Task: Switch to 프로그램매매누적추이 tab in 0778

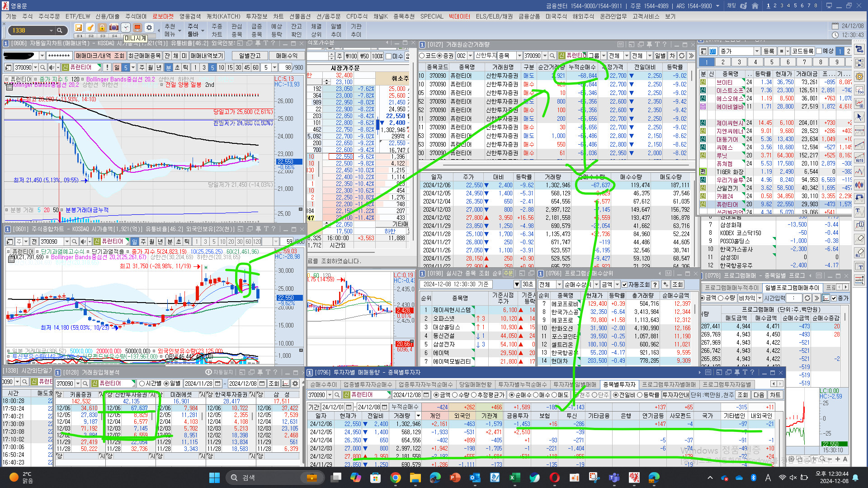Action: click(x=731, y=288)
